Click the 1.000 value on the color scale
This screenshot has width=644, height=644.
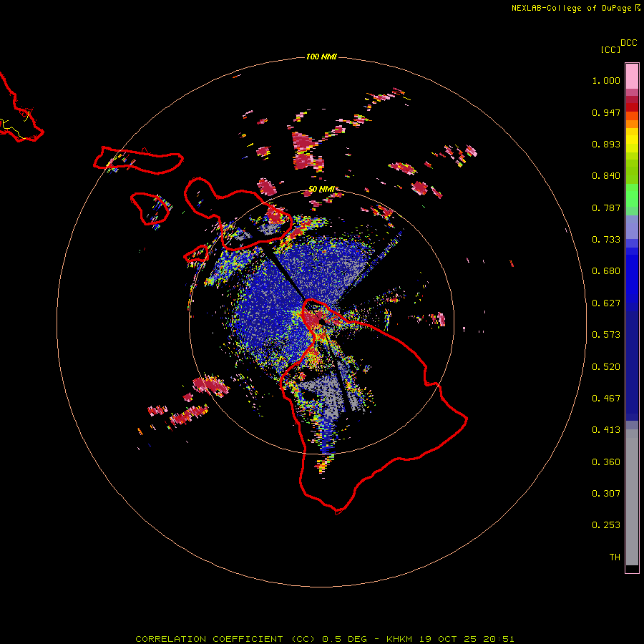click(606, 80)
